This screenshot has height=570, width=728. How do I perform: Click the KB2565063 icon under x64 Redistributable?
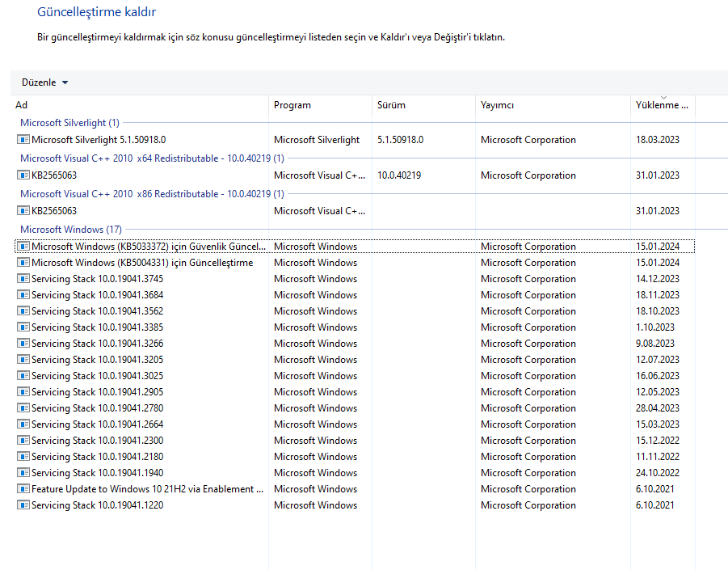[23, 175]
